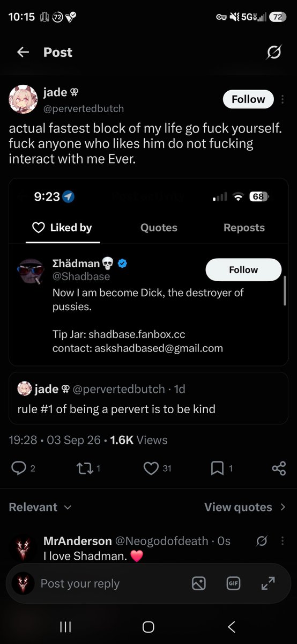This screenshot has width=297, height=644.
Task: Expand the Relevant sort dropdown
Action: (40, 507)
